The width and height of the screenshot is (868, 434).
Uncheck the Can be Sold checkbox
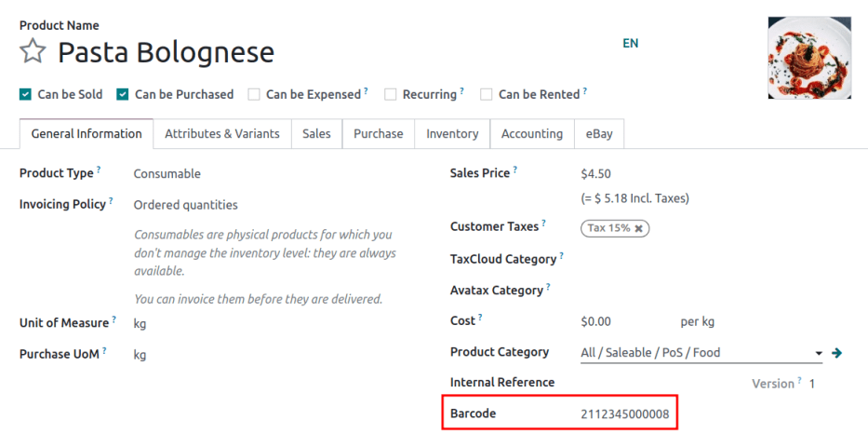(25, 94)
